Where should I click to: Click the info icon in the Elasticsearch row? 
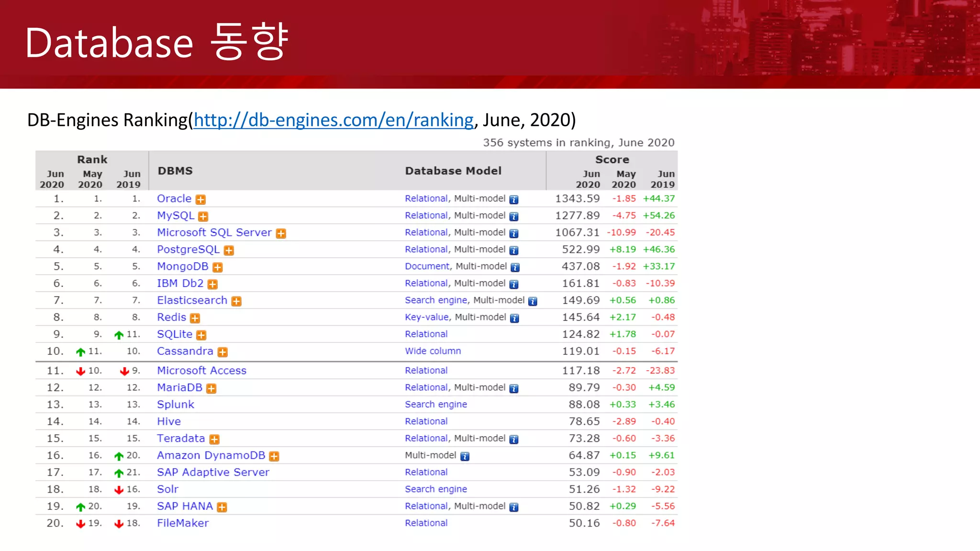point(533,301)
